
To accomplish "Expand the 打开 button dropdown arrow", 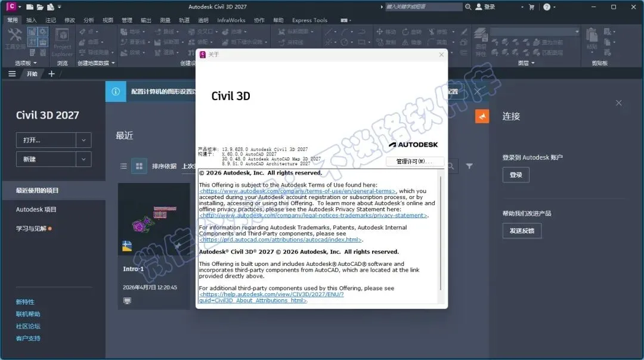I will coord(84,140).
